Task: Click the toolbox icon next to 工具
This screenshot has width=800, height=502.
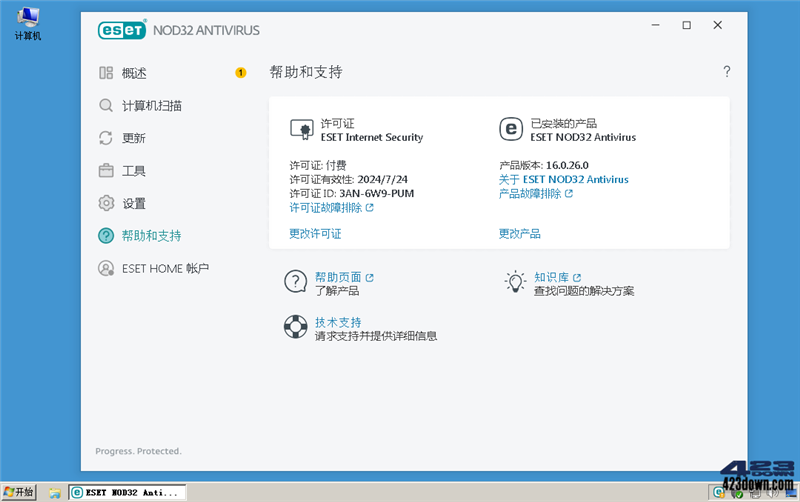Action: click(106, 170)
